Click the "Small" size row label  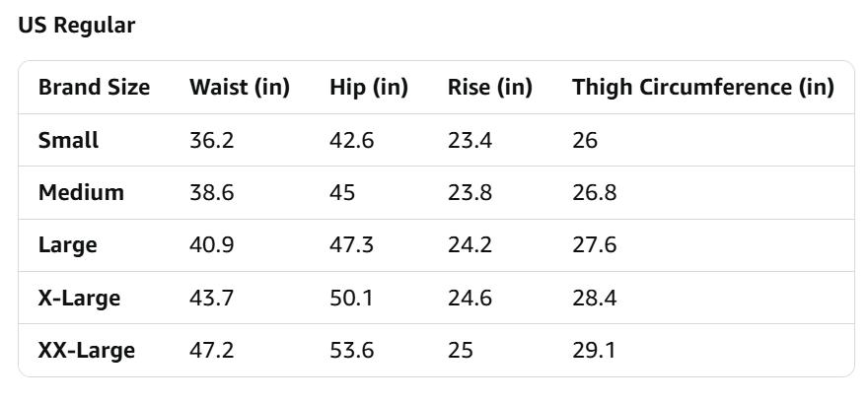coord(68,140)
